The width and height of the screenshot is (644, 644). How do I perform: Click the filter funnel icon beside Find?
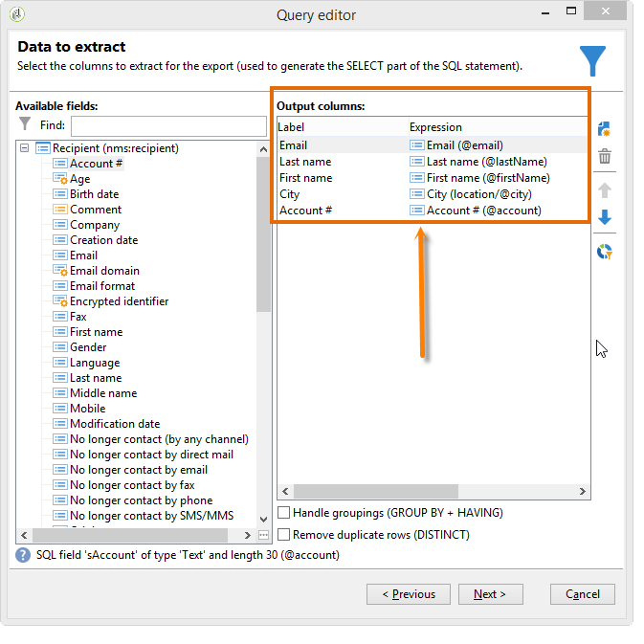25,123
